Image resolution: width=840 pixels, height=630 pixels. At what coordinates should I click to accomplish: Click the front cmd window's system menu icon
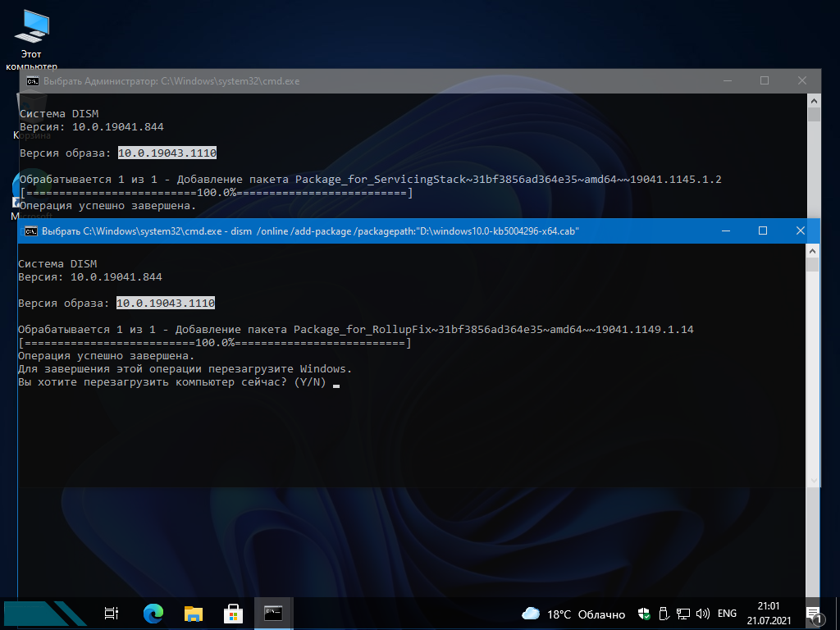30,231
